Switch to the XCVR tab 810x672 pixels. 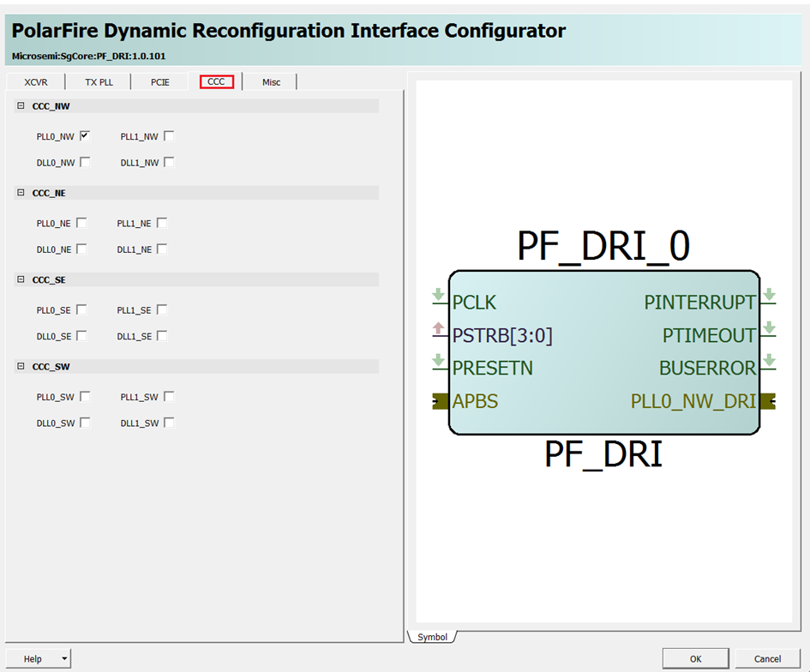[36, 82]
